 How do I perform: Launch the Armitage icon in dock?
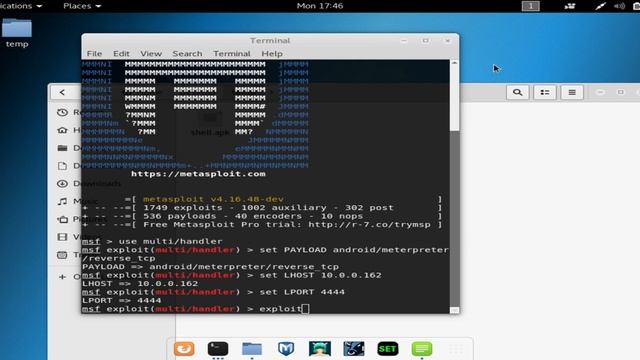pyautogui.click(x=320, y=349)
